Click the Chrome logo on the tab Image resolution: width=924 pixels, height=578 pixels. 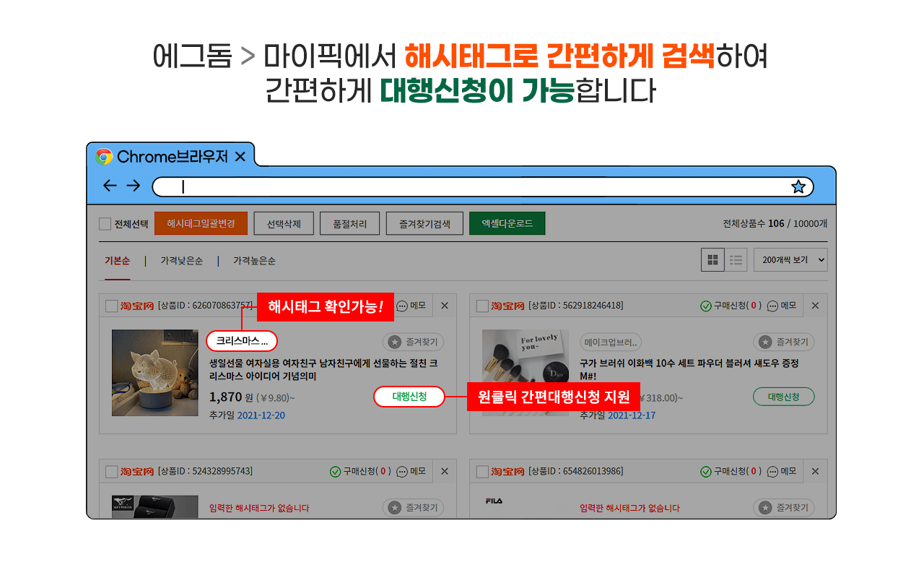pyautogui.click(x=104, y=157)
